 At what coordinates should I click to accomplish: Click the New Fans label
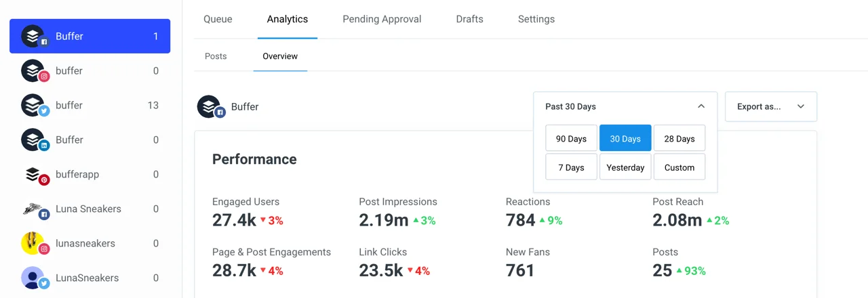coord(528,252)
